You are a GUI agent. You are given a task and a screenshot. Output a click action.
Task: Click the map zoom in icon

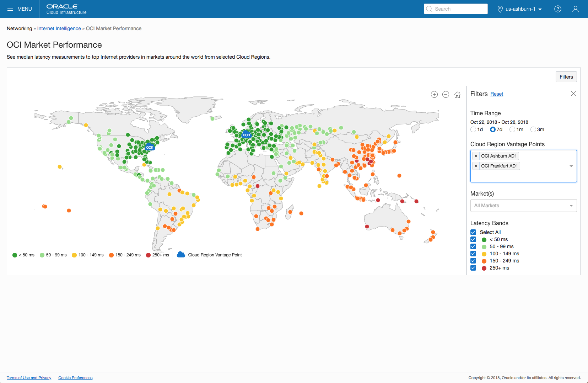(x=434, y=94)
